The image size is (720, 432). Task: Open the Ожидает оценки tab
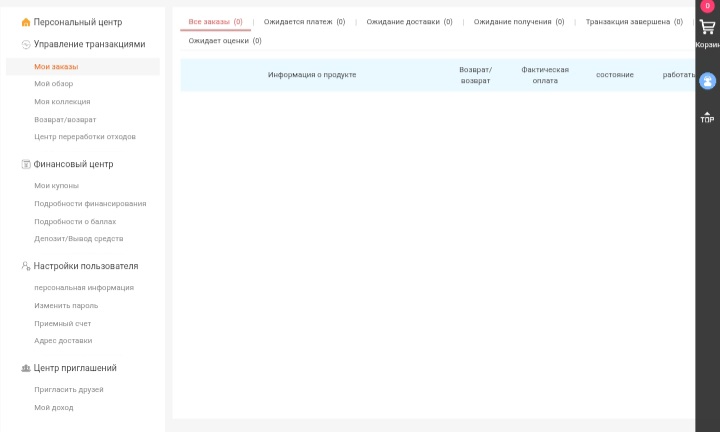coord(225,41)
